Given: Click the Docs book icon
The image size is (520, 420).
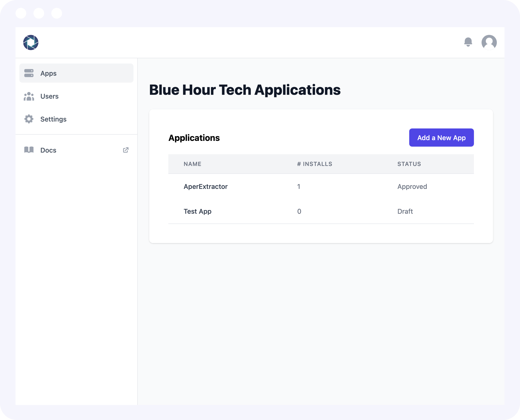Looking at the screenshot, I should [x=29, y=150].
